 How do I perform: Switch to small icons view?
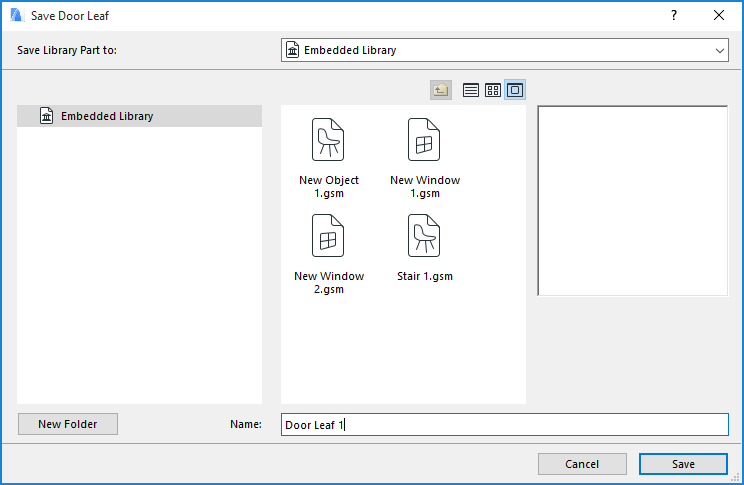pyautogui.click(x=493, y=90)
